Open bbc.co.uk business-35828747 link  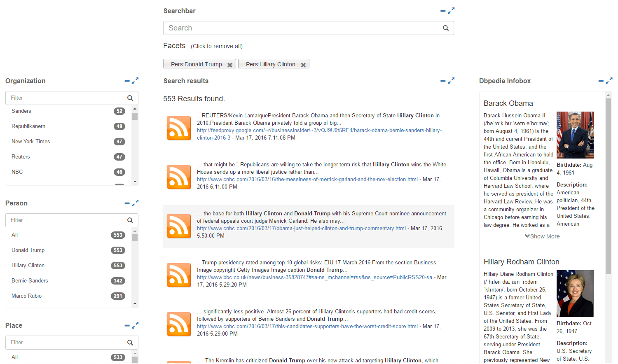(314, 278)
